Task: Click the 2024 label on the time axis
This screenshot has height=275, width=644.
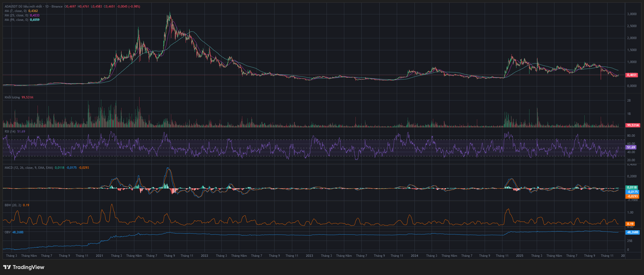Action: click(415, 256)
